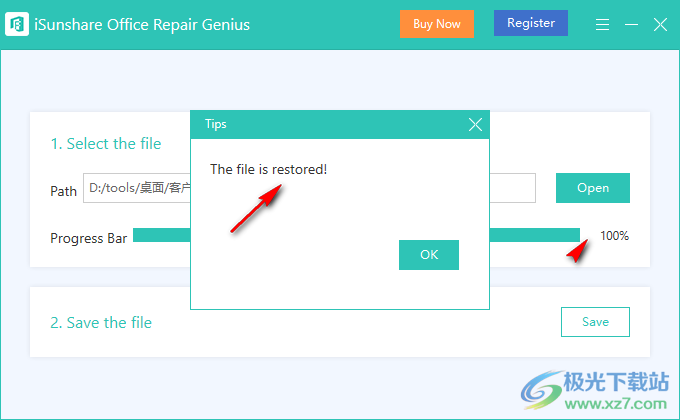680x420 pixels.
Task: Click the file Path input field
Action: [309, 188]
